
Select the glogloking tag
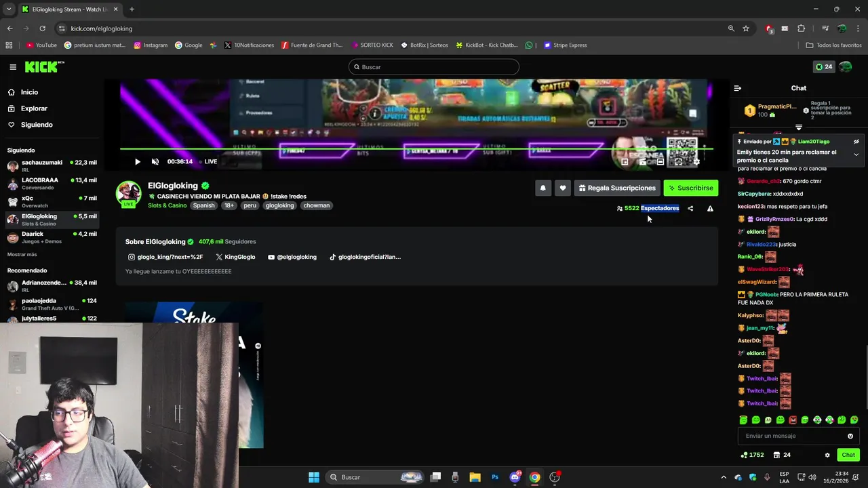(280, 205)
